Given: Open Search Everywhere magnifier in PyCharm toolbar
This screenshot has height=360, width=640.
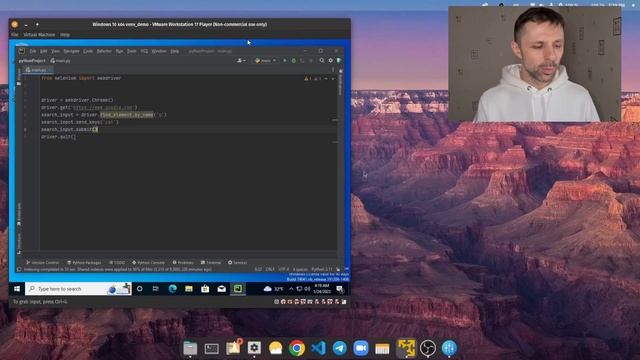Looking at the screenshot, I should click(322, 60).
